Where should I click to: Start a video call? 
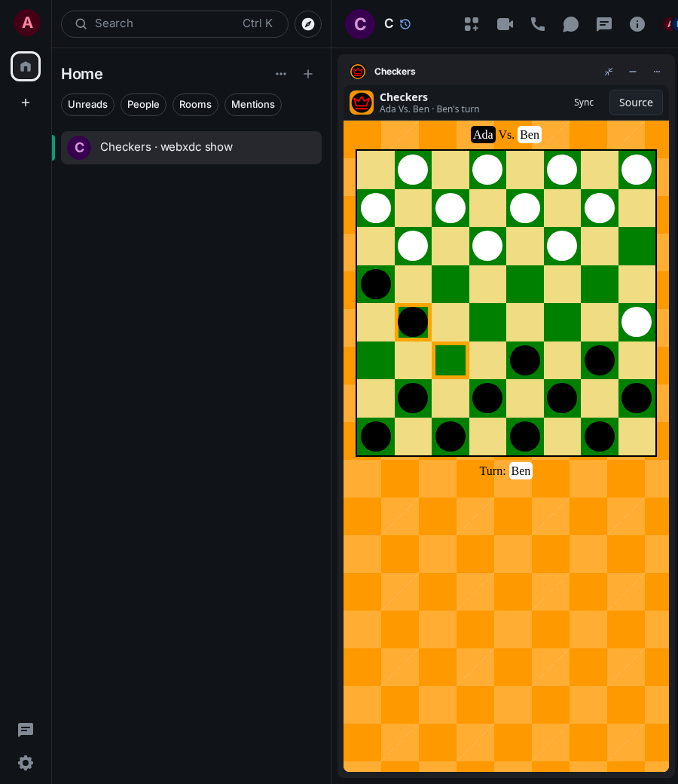[x=505, y=24]
